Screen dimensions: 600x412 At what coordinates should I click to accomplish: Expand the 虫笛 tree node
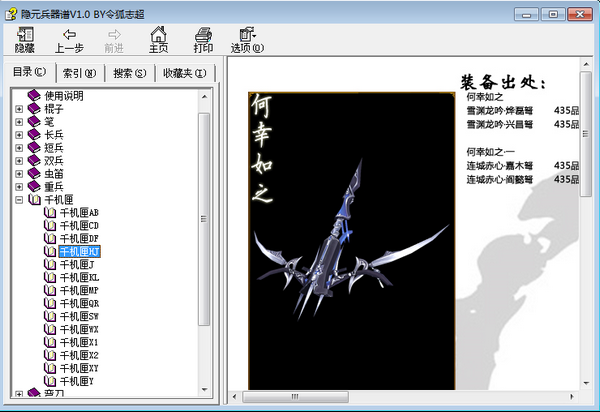[x=19, y=174]
